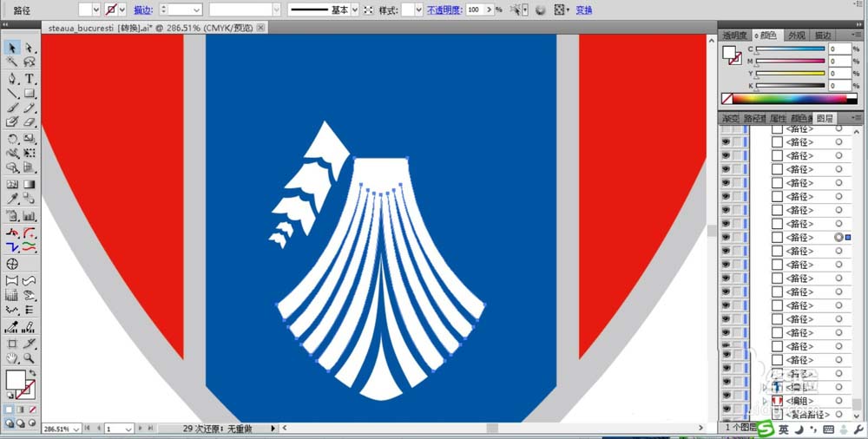
Task: Expand the red-thumbnail <编组> layer group
Action: point(766,400)
